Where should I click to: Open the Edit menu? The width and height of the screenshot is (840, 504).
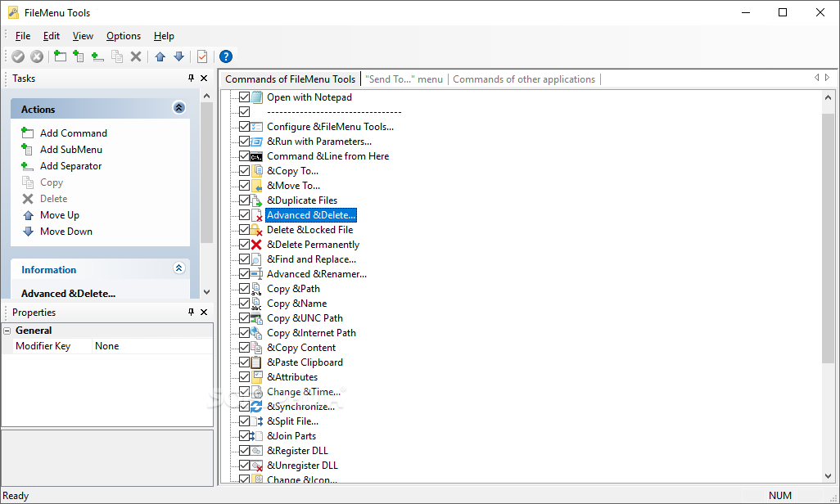[52, 36]
